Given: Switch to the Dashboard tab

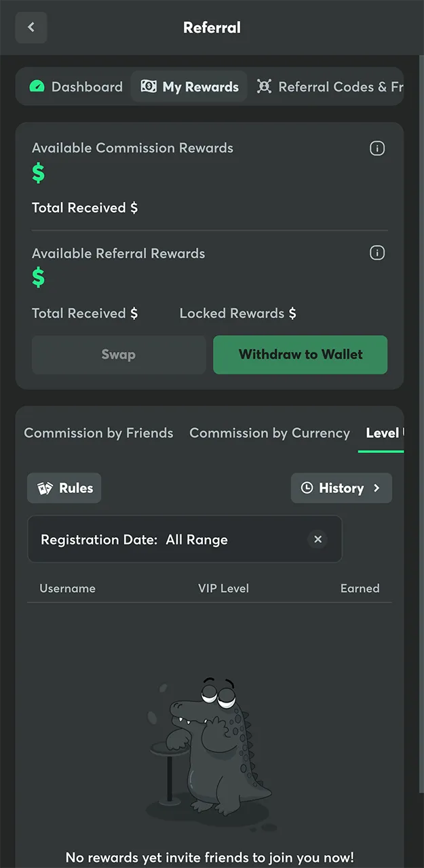Looking at the screenshot, I should coord(76,87).
